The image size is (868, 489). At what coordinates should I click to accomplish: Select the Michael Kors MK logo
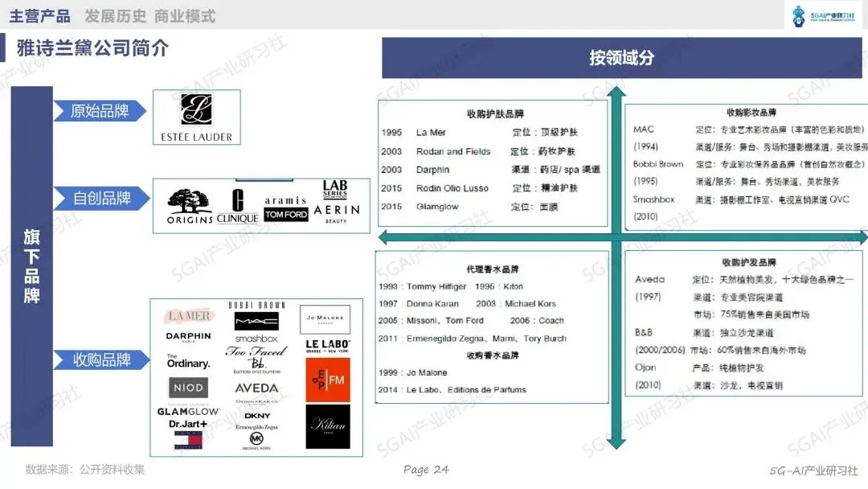256,441
